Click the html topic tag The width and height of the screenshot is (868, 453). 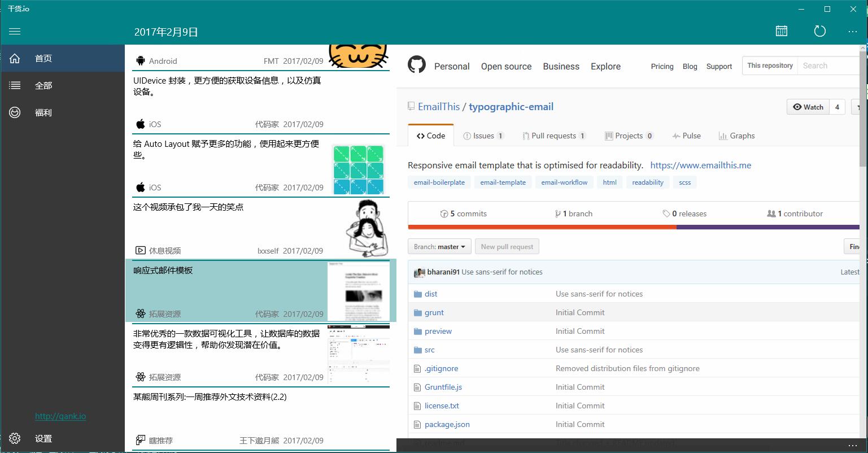point(610,182)
